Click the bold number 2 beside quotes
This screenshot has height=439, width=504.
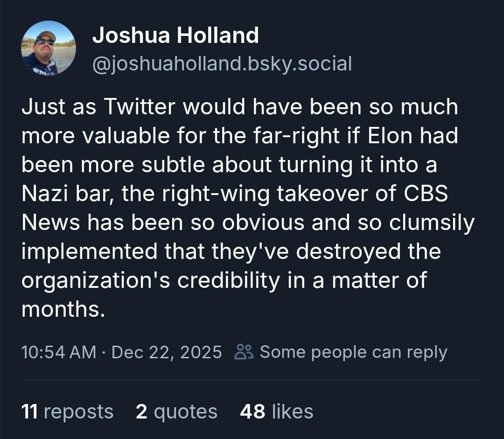pyautogui.click(x=141, y=411)
